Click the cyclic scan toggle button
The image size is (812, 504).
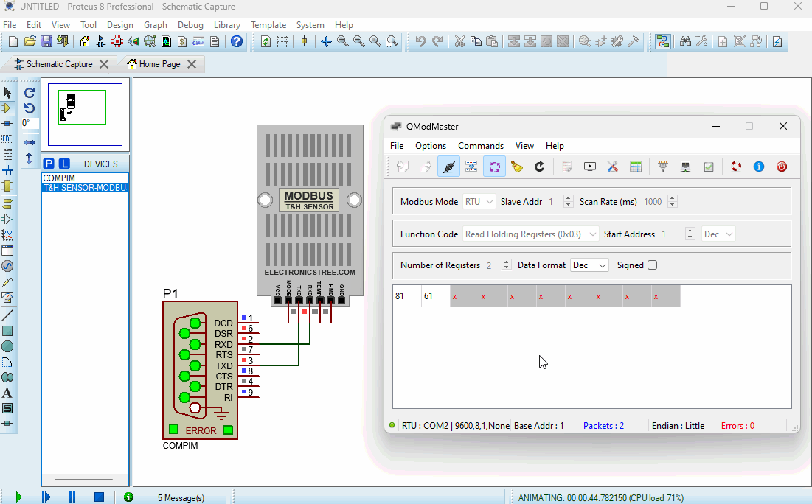pyautogui.click(x=494, y=167)
